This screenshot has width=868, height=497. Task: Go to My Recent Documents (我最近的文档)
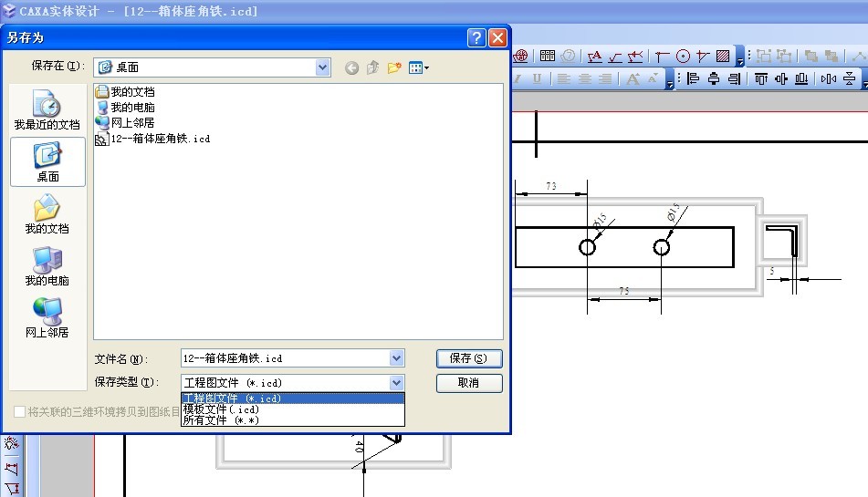[47, 109]
